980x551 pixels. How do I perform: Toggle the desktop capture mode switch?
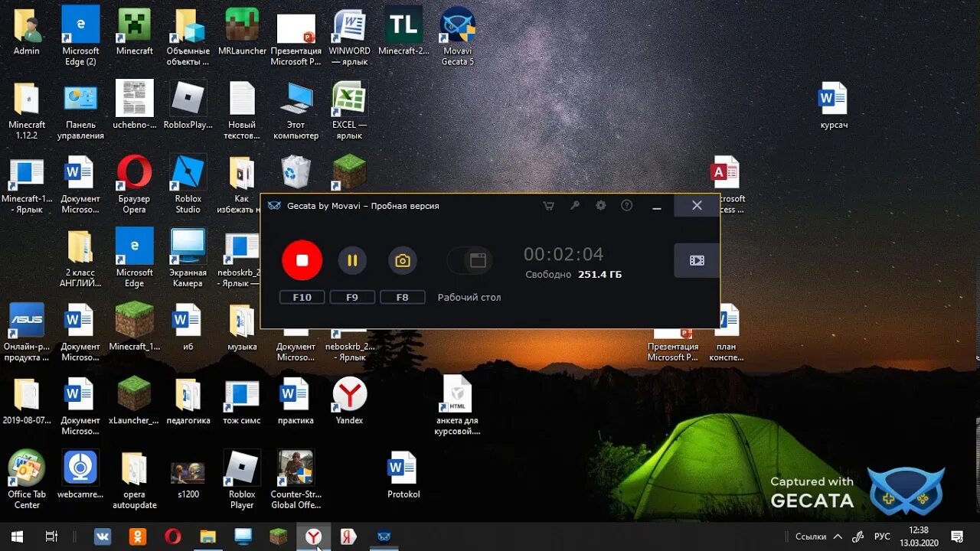(468, 260)
